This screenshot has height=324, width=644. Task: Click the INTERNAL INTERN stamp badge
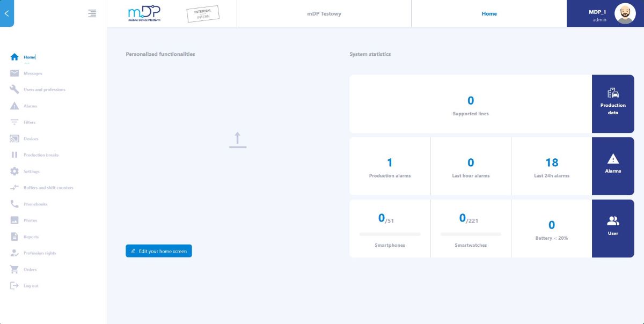coord(203,14)
